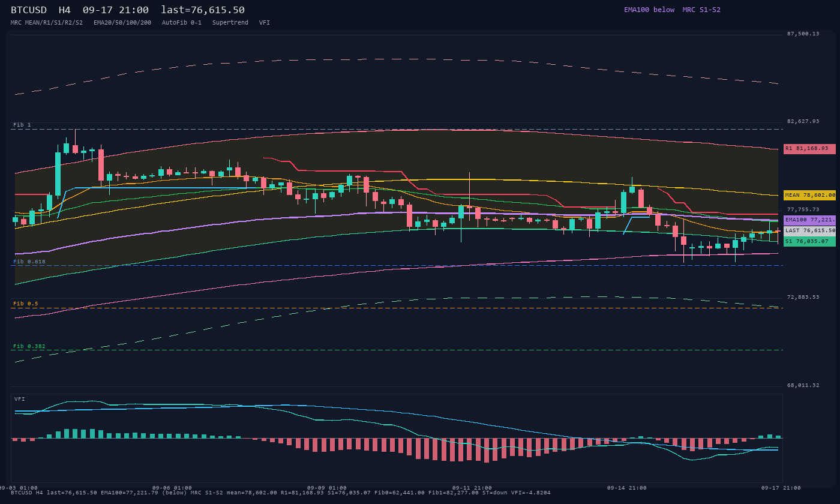840x504 pixels.
Task: Click the "Fib 0.5" level label
Action: coord(26,304)
